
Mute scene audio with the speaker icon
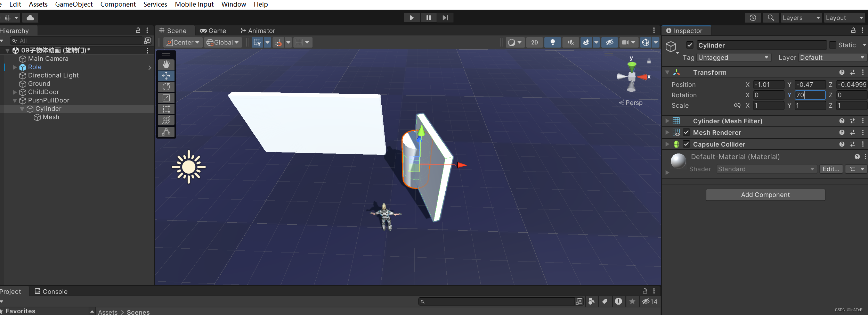tap(570, 42)
